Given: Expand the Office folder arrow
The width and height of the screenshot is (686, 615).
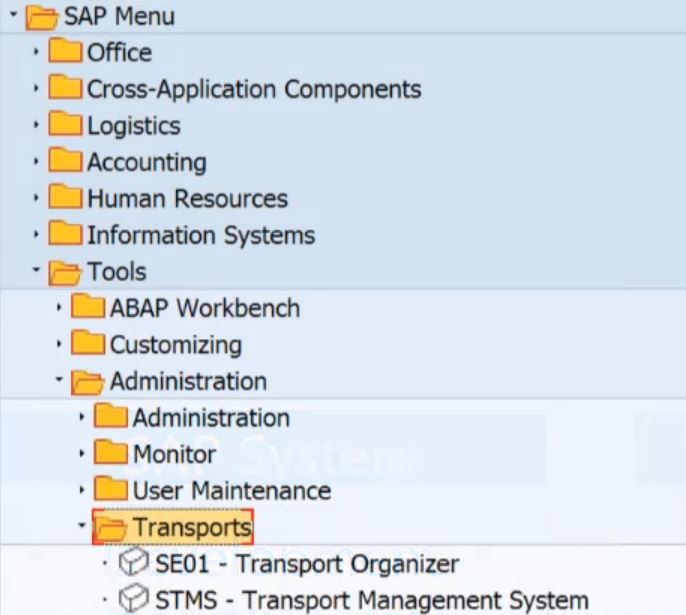Looking at the screenshot, I should [36, 52].
